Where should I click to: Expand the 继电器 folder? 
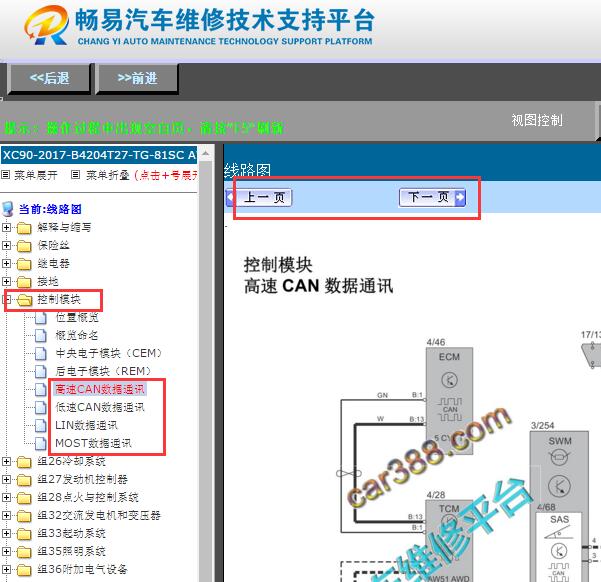[x=6, y=263]
